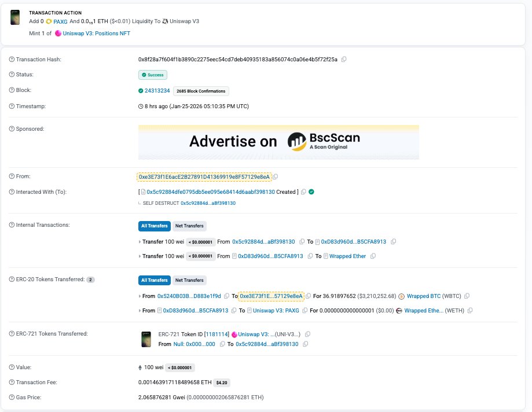This screenshot has height=412, width=532.
Task: Open ERC-721 token ID 1181114
Action: tap(214, 334)
